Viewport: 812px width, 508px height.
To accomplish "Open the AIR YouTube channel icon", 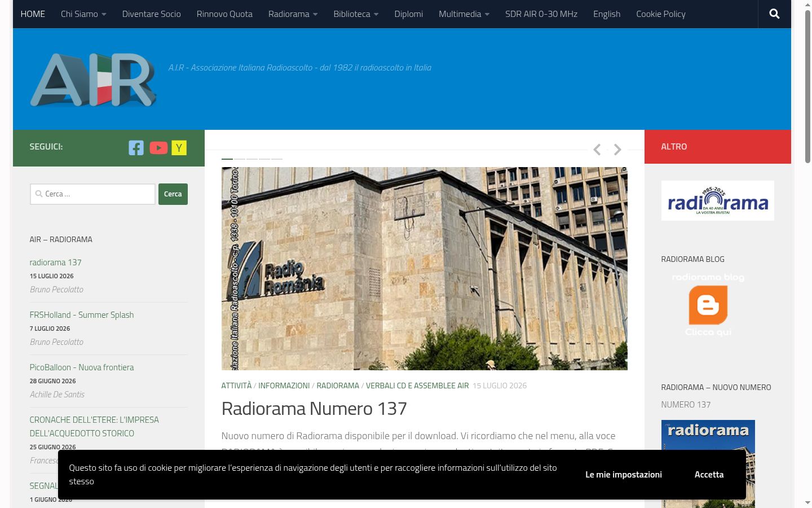I will tap(158, 148).
